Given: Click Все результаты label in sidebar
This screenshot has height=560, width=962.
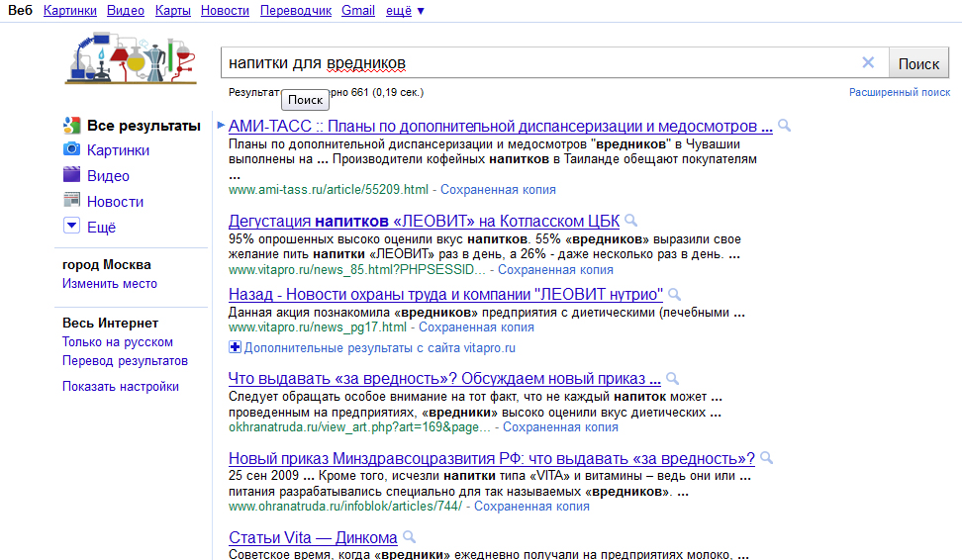Looking at the screenshot, I should pos(144,126).
